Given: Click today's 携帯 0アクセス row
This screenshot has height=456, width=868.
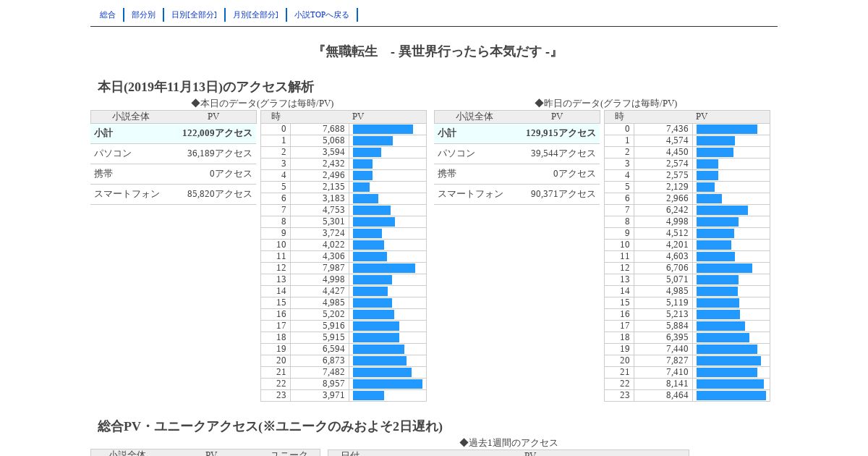Looking at the screenshot, I should pos(174,174).
